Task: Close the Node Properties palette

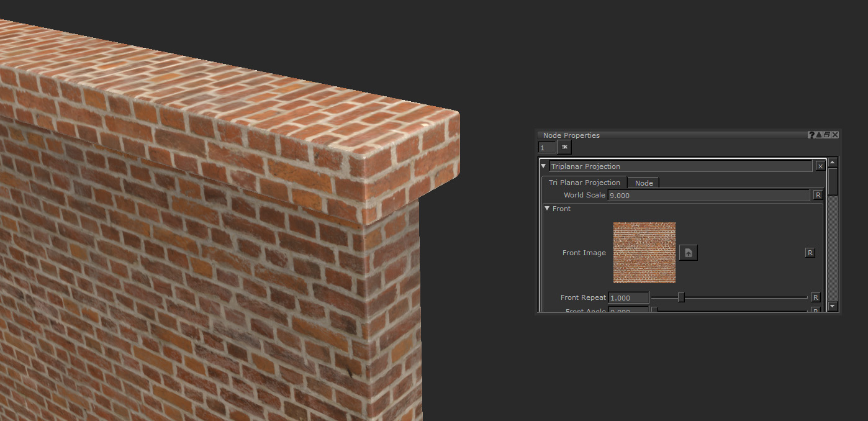Action: pos(835,135)
